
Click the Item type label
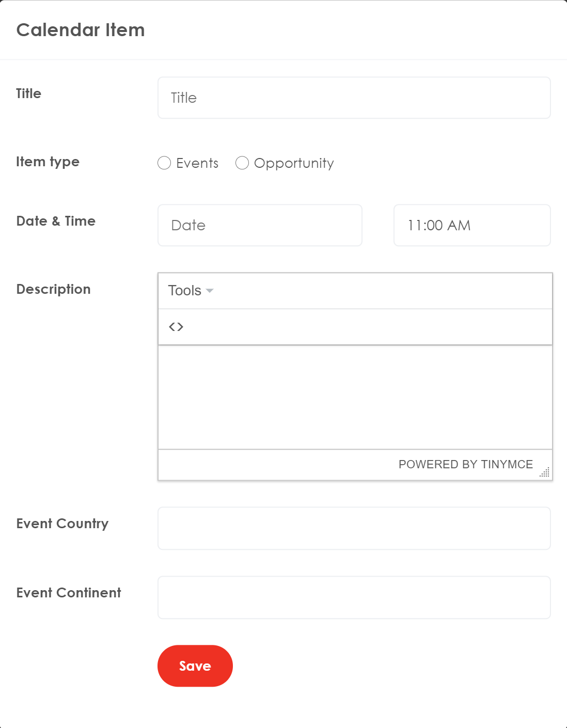(48, 162)
